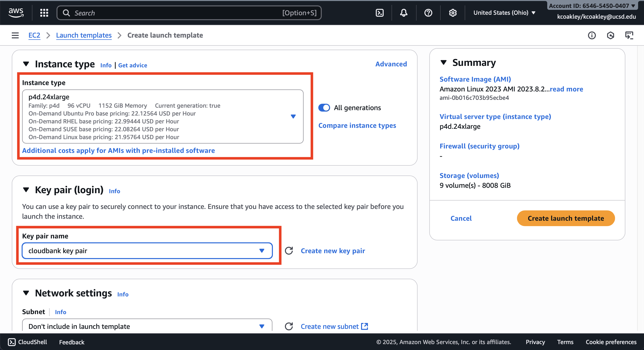Click Create launch template button
Image resolution: width=644 pixels, height=350 pixels.
point(565,218)
